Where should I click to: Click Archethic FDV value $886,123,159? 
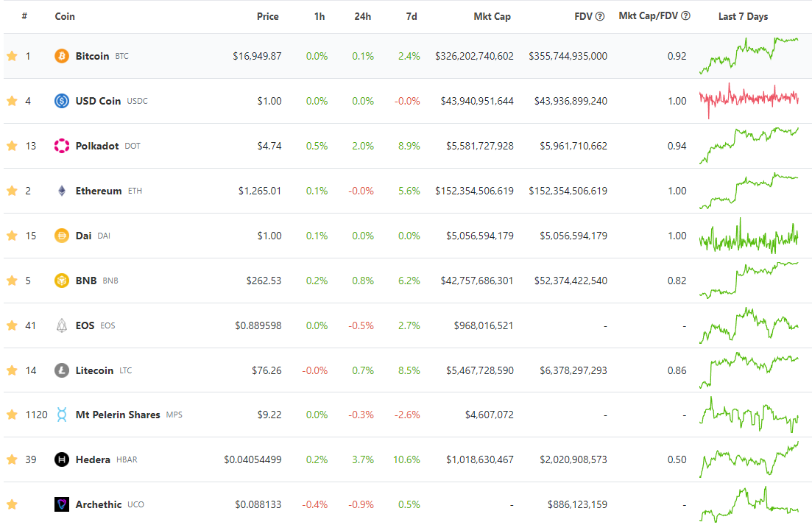click(577, 504)
